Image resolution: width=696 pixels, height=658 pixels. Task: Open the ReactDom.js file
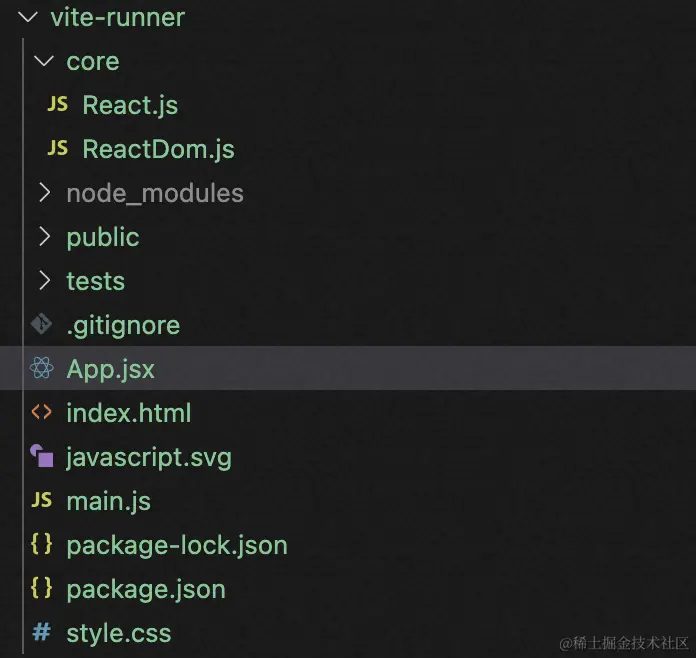158,150
